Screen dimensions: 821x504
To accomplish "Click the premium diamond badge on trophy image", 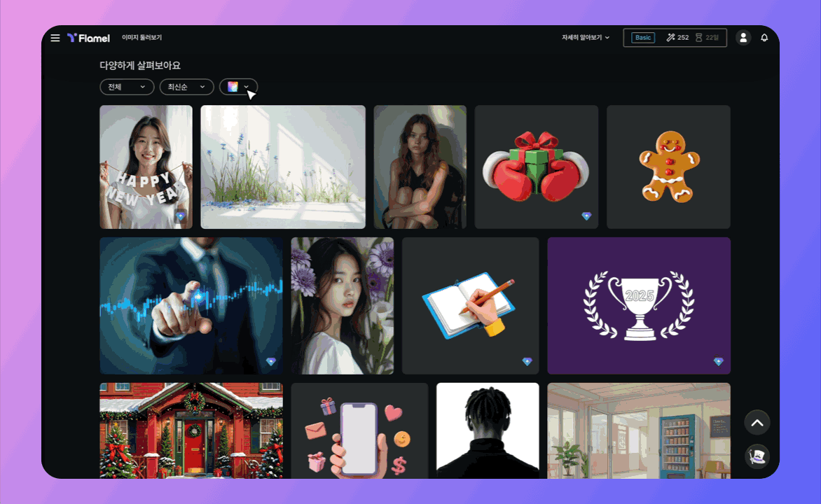I will tap(718, 362).
